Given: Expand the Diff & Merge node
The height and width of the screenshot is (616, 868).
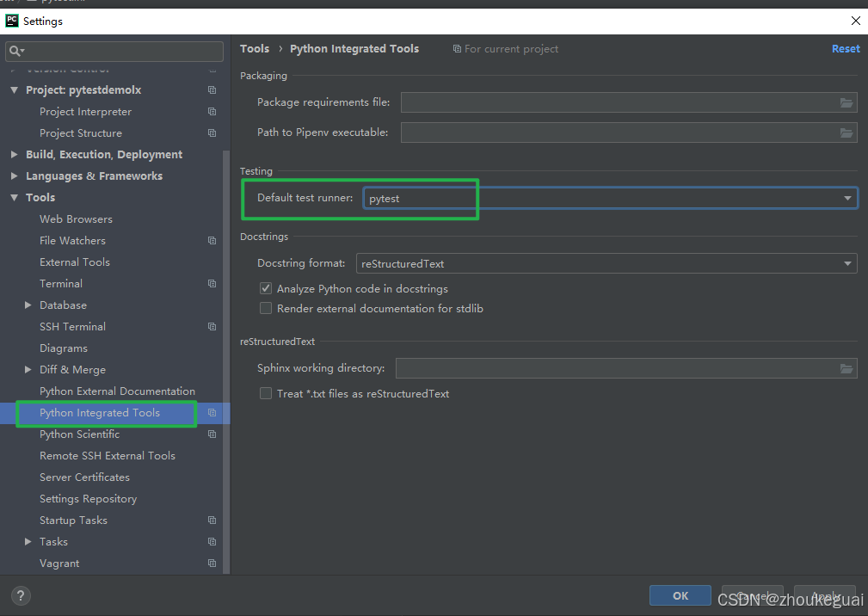Looking at the screenshot, I should point(28,369).
